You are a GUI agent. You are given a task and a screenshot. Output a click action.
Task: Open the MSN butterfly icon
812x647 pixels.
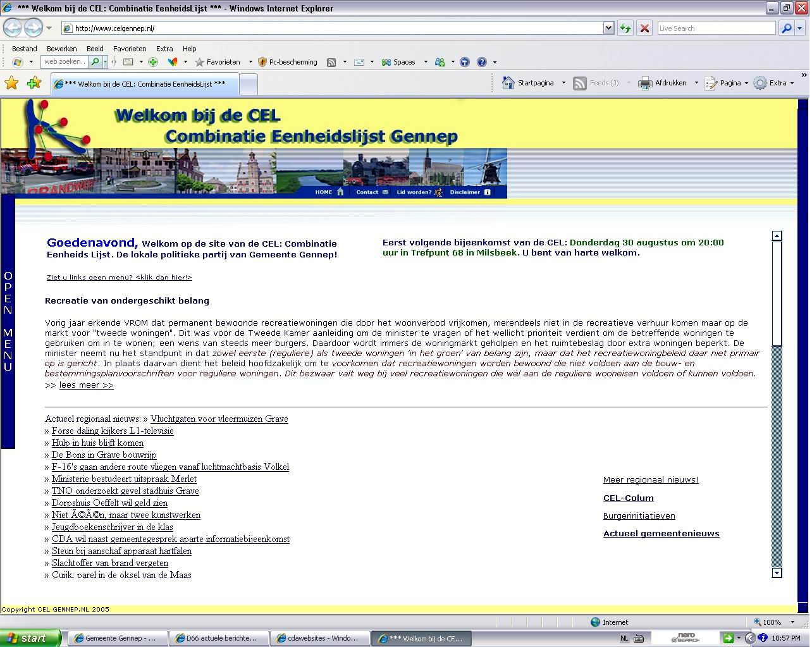[173, 62]
